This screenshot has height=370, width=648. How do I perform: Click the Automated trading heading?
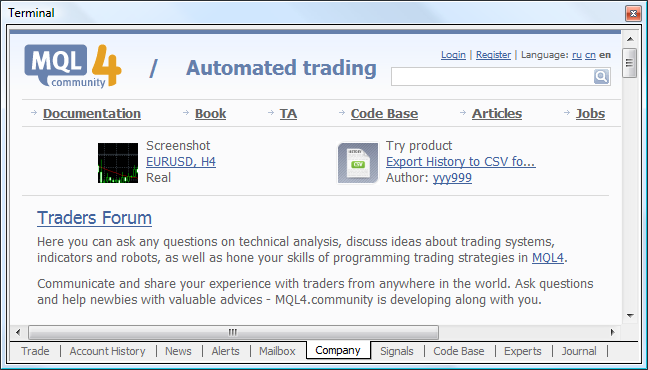point(281,68)
